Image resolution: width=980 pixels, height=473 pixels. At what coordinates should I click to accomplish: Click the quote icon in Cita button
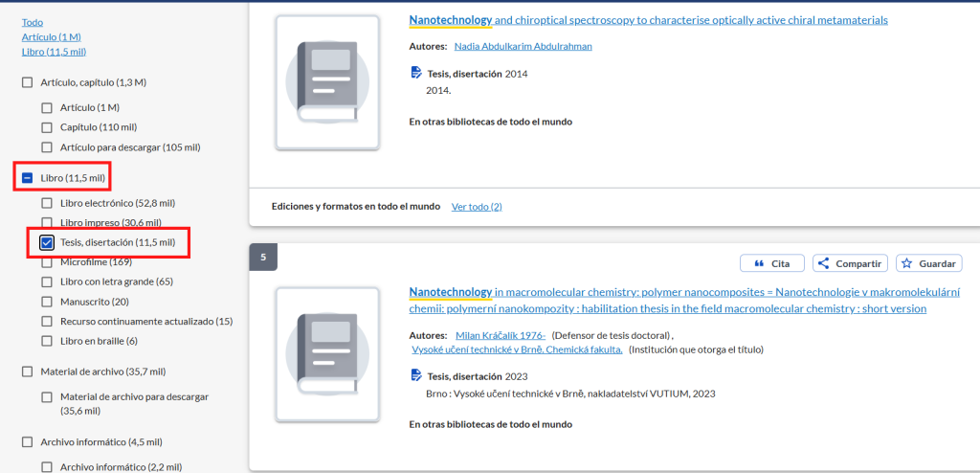click(x=759, y=264)
